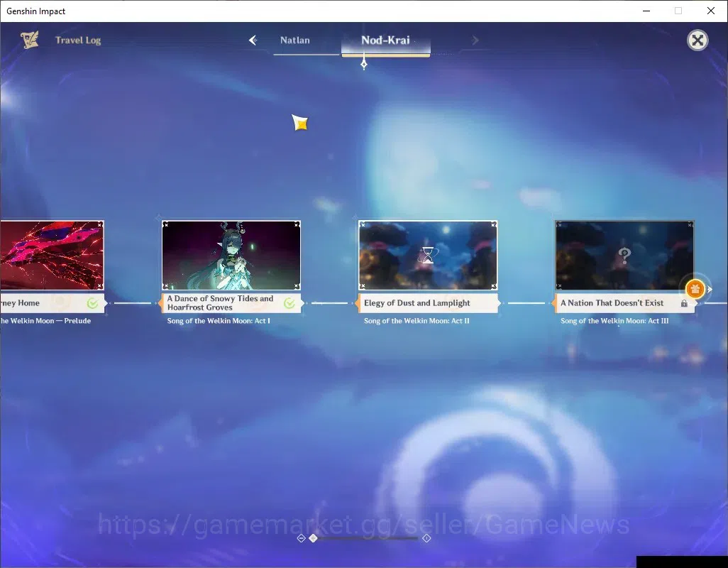Click the timeline scroll right diamond button
The height and width of the screenshot is (568, 728).
pyautogui.click(x=426, y=538)
